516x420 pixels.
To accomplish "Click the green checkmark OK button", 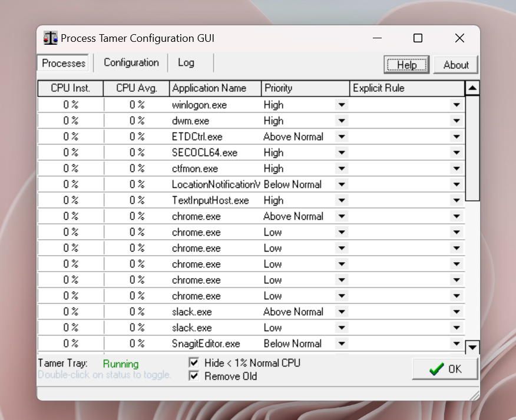I will click(x=444, y=369).
